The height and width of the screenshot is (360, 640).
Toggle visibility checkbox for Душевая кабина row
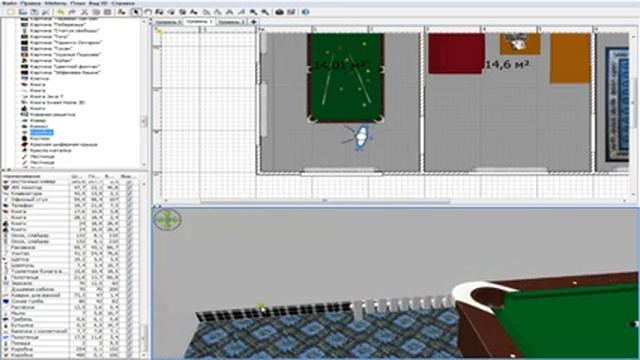pos(129,289)
